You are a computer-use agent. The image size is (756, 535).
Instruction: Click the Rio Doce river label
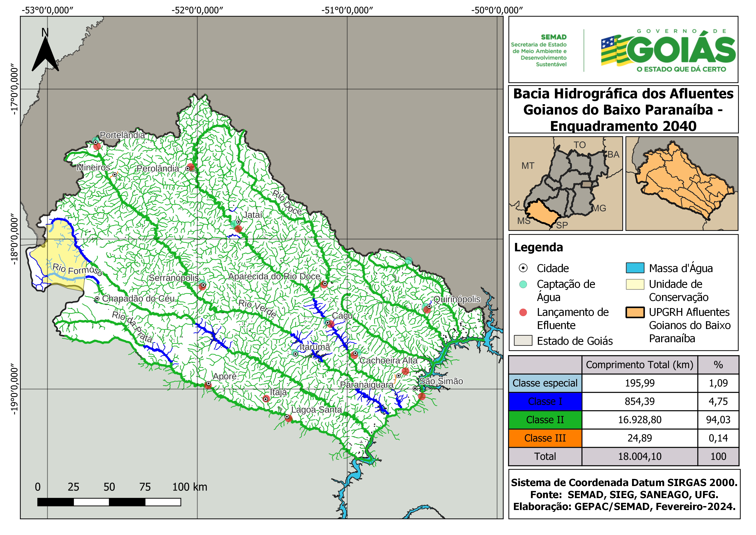click(287, 202)
